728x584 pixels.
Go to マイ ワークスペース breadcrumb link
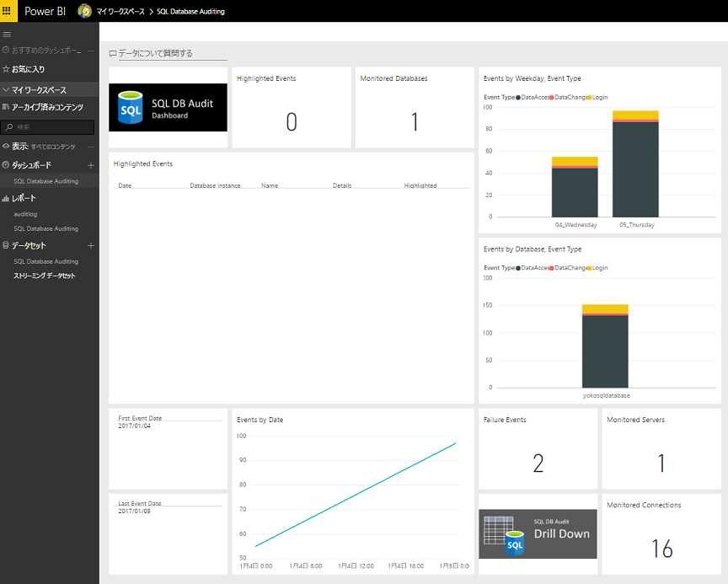coord(120,11)
